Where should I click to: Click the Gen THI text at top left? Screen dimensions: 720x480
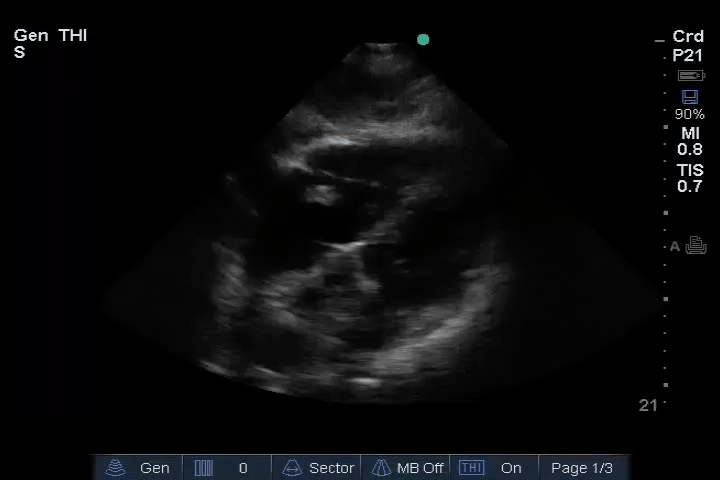[x=51, y=36]
